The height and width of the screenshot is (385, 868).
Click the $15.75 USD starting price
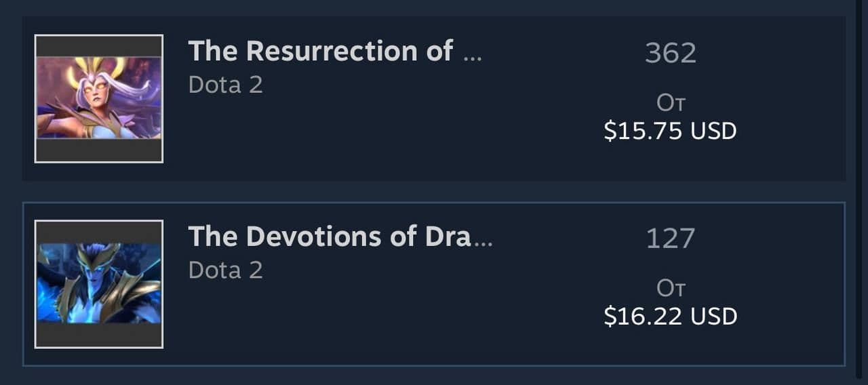(x=670, y=131)
